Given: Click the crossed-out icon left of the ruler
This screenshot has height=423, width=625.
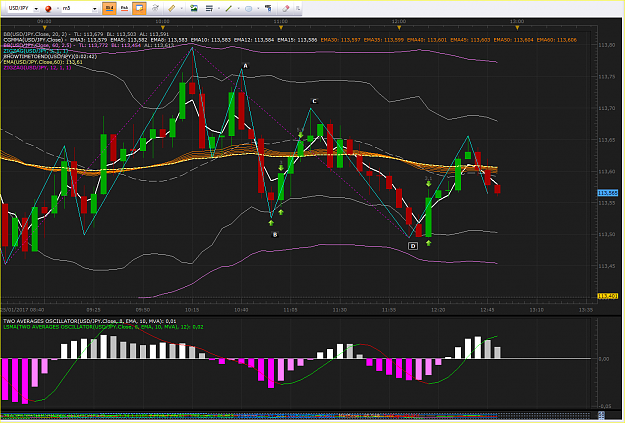Looking at the screenshot, I should 155,8.
